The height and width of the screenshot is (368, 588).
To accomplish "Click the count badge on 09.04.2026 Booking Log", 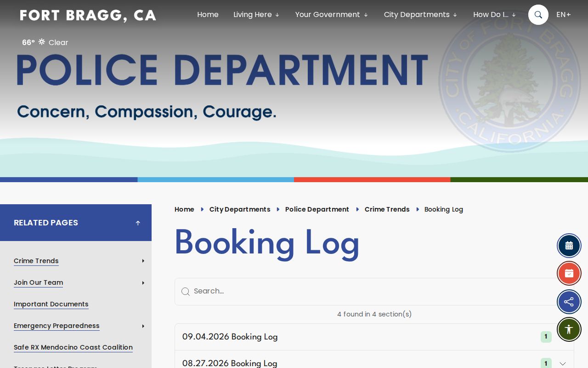I will [546, 337].
